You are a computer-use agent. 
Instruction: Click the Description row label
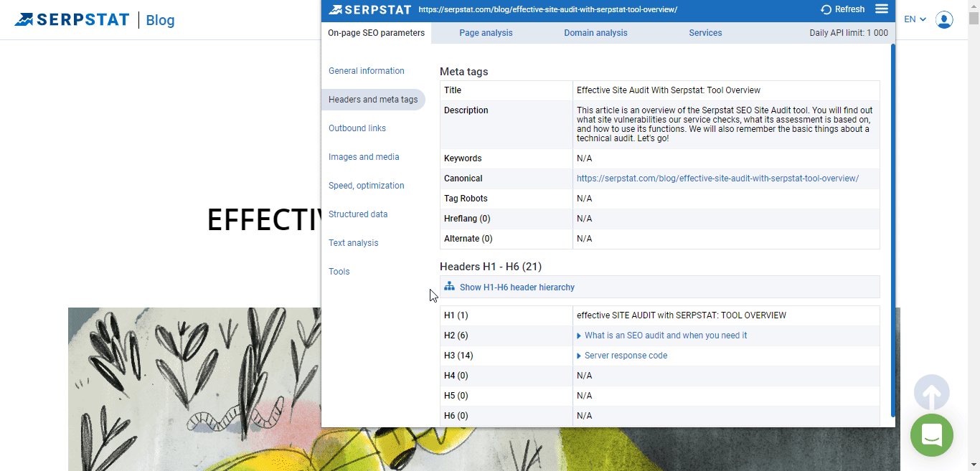pos(466,110)
